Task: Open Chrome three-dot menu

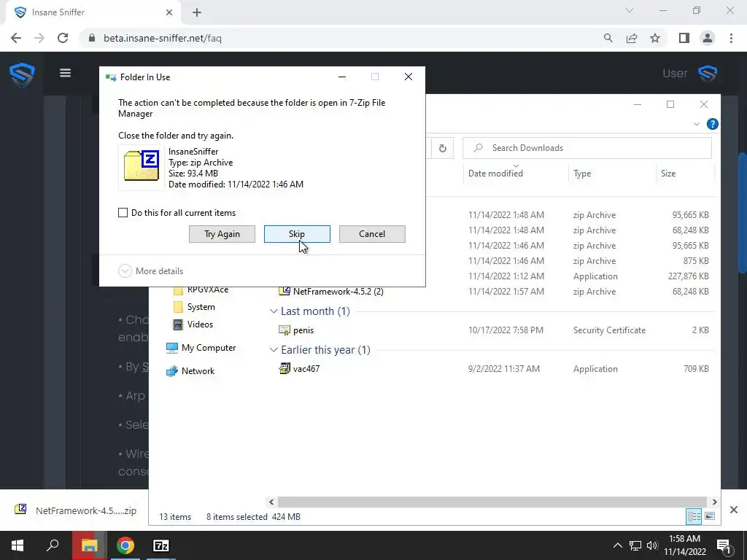Action: tap(731, 38)
